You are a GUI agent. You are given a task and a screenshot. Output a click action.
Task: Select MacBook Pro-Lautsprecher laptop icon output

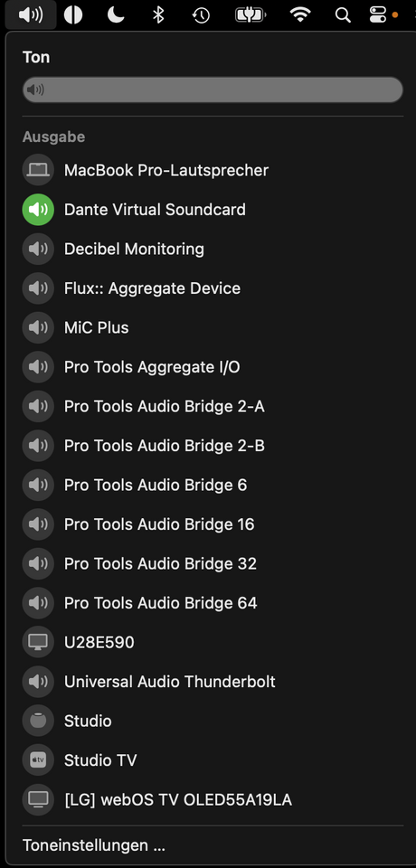tap(38, 170)
